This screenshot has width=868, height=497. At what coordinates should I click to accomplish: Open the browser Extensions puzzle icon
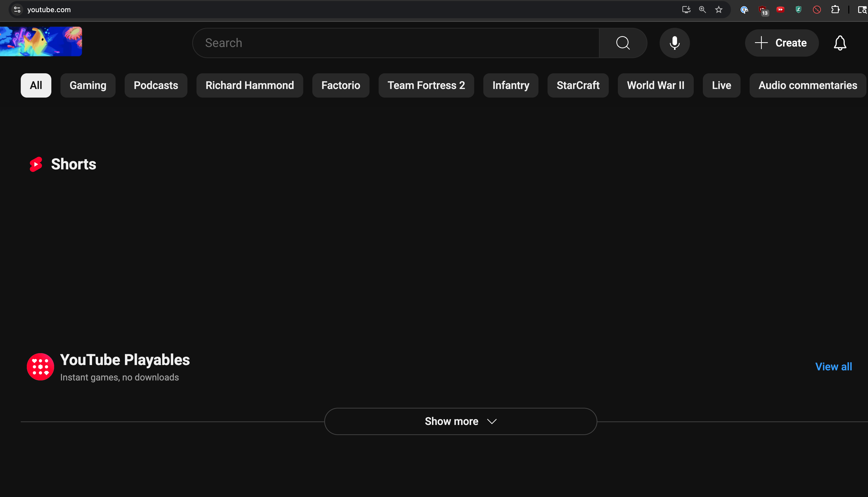(x=835, y=10)
